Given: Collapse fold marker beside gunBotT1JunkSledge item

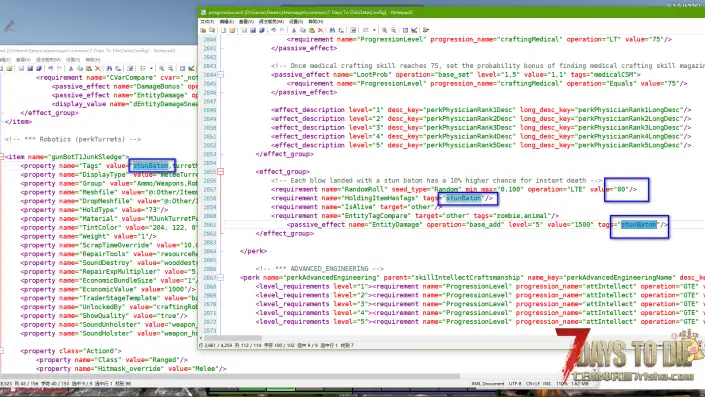Looking at the screenshot, I should click(x=1, y=157).
